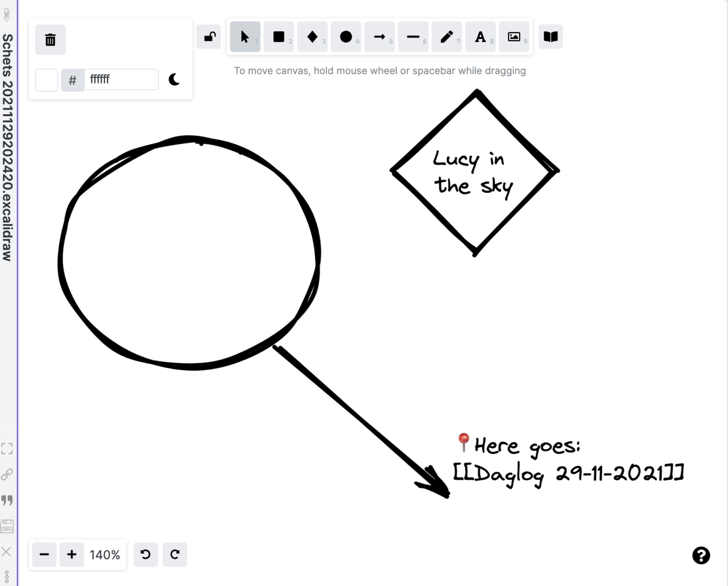Image resolution: width=728 pixels, height=586 pixels.
Task: Undo the last action
Action: coord(146,554)
